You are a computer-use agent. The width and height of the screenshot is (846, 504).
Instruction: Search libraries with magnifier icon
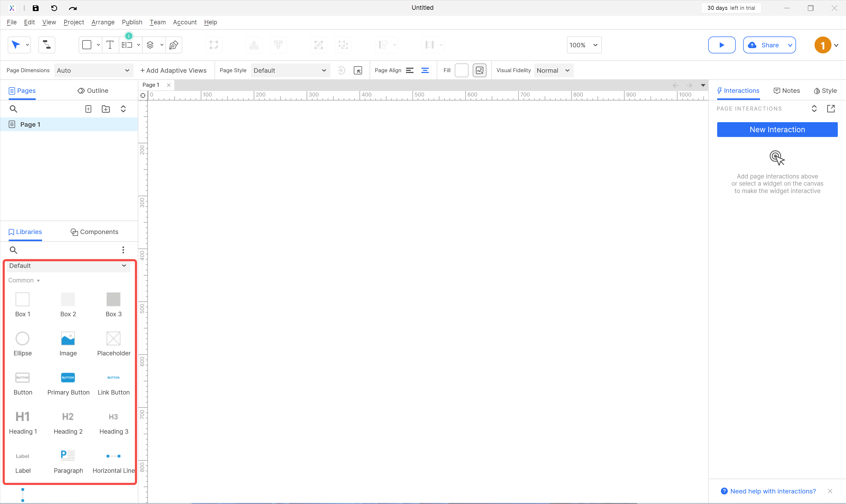(x=13, y=250)
